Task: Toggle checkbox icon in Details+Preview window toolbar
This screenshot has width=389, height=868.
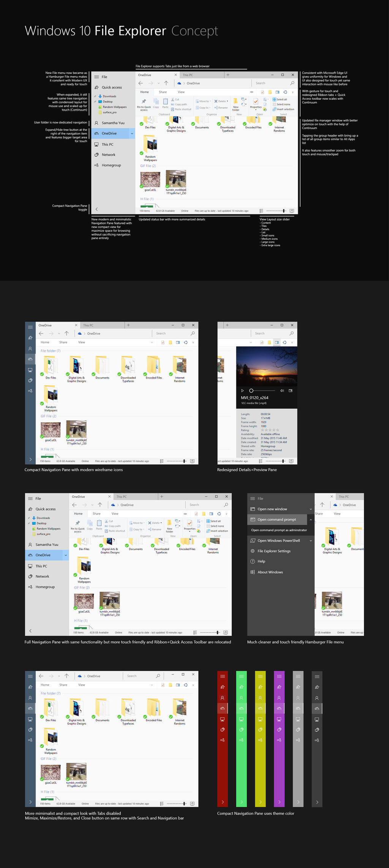Action: coord(262,342)
